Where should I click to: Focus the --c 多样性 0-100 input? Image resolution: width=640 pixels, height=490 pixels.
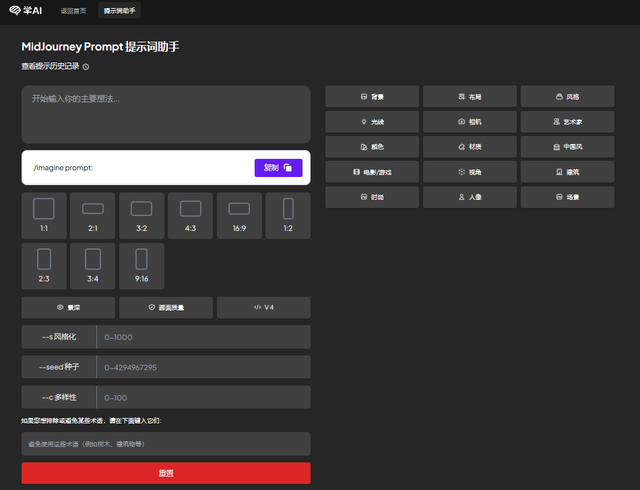click(203, 397)
